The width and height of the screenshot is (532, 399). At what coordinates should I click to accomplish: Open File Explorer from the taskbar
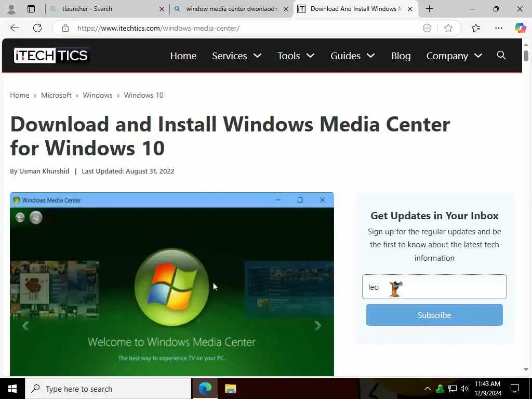[x=230, y=389]
